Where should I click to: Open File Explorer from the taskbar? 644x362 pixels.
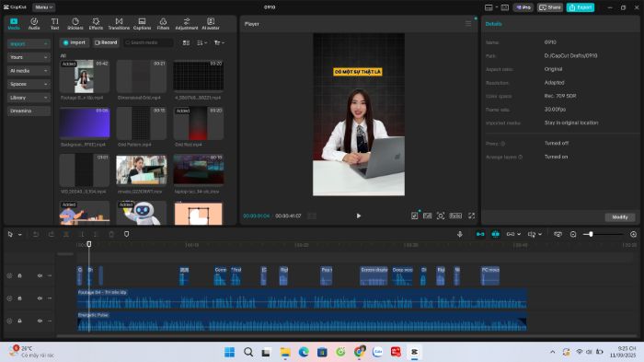(x=285, y=352)
